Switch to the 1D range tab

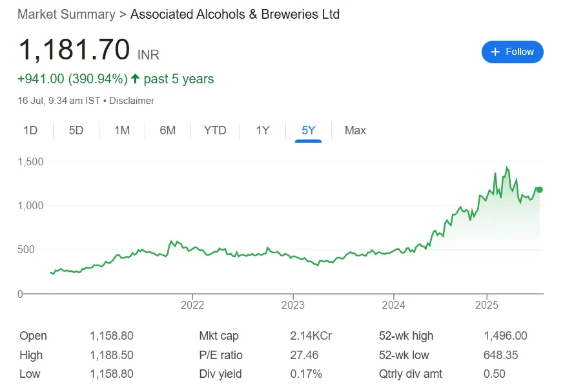click(30, 130)
